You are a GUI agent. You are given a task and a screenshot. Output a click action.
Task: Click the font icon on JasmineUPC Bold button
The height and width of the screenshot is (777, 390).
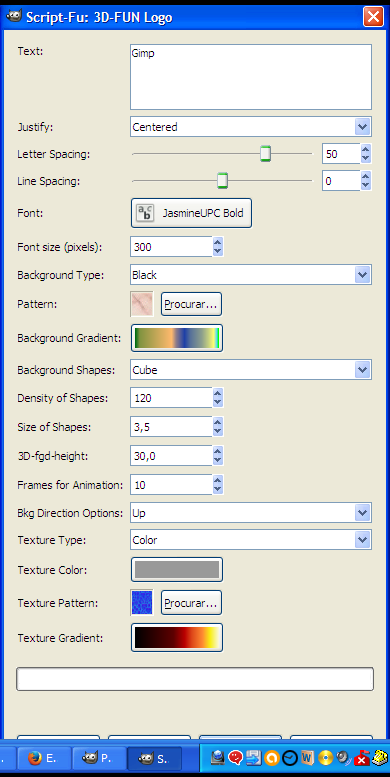coord(145,213)
